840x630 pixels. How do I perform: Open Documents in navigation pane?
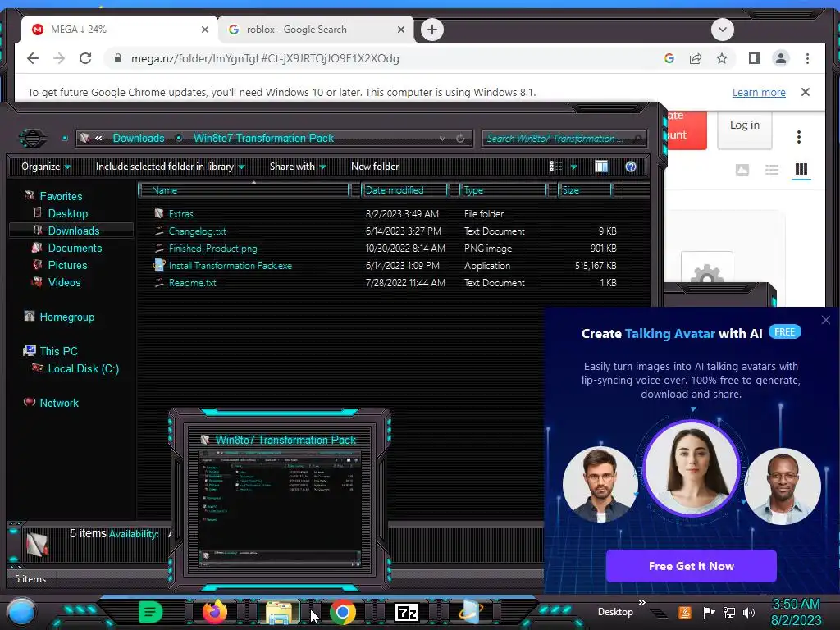point(75,248)
